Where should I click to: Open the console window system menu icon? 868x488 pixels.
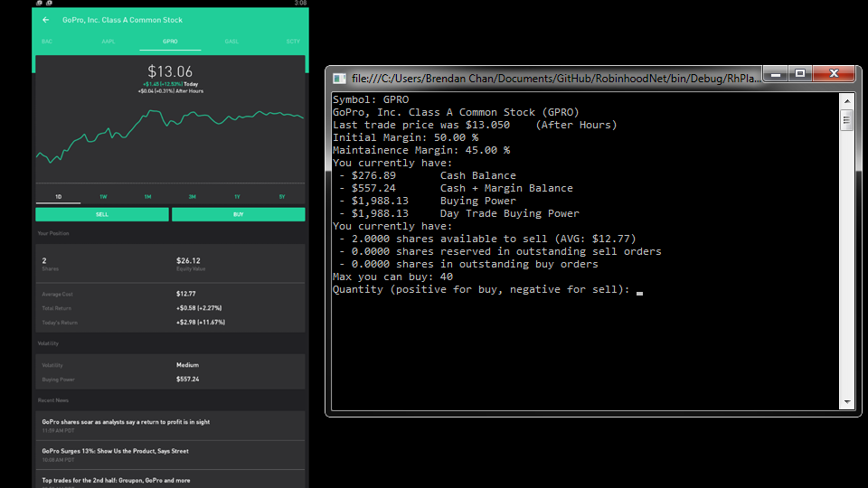[x=339, y=79]
